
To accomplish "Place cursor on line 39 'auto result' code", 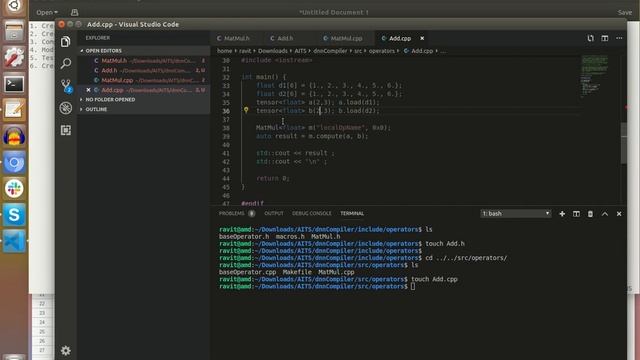I will coord(312,136).
